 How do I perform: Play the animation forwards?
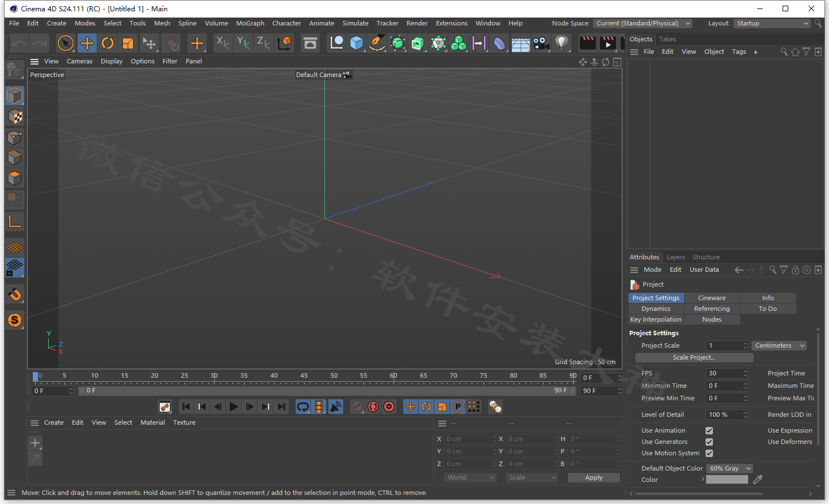pyautogui.click(x=234, y=407)
